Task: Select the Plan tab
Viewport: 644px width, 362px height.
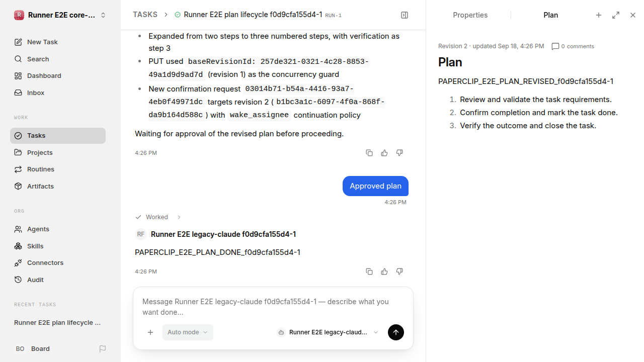Action: 550,15
